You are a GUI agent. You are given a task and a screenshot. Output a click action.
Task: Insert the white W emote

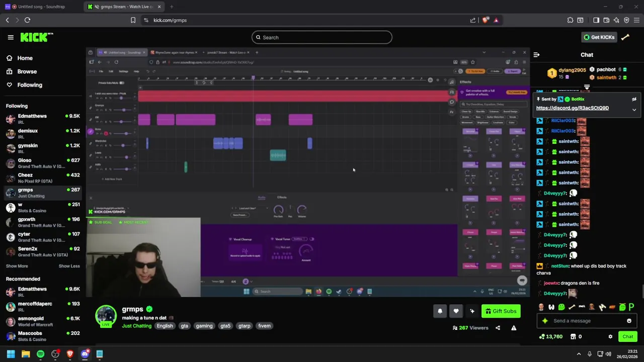pos(551,307)
